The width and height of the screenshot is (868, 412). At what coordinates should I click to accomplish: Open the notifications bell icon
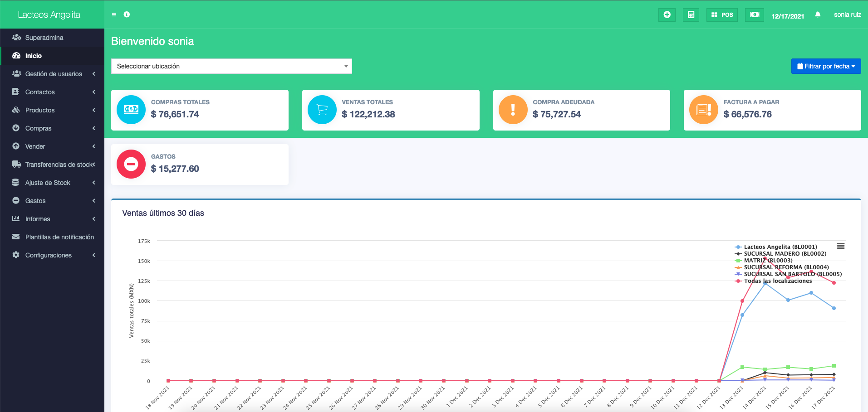pos(818,15)
